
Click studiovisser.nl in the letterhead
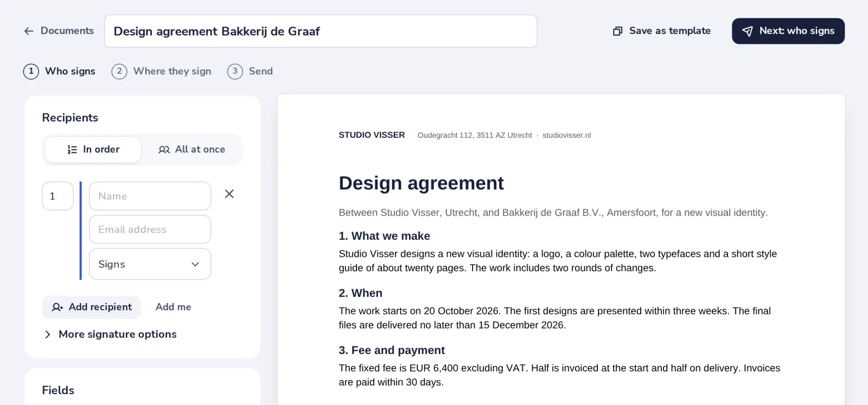point(566,136)
